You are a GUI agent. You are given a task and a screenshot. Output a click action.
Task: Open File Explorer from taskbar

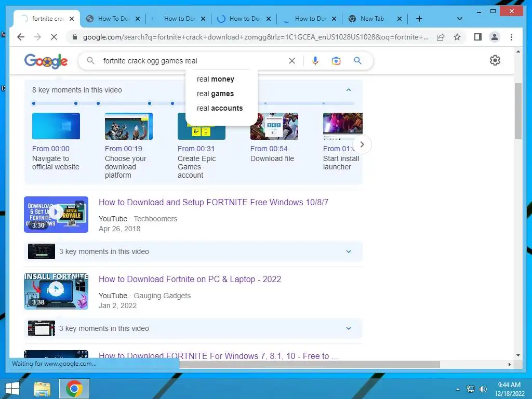[42, 389]
